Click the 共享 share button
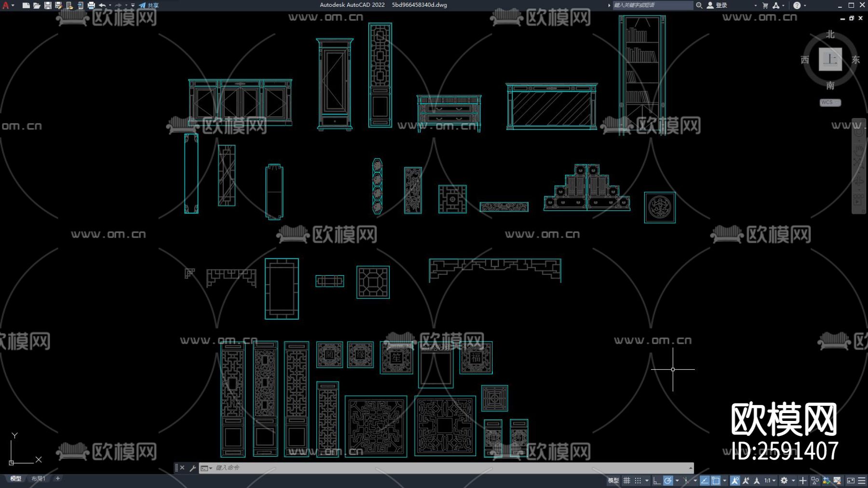This screenshot has width=868, height=488. tap(149, 5)
